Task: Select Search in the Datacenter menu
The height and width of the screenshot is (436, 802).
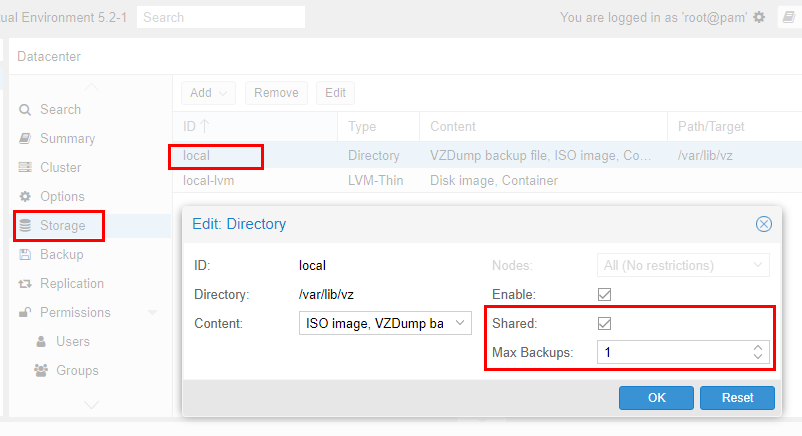Action: point(60,110)
